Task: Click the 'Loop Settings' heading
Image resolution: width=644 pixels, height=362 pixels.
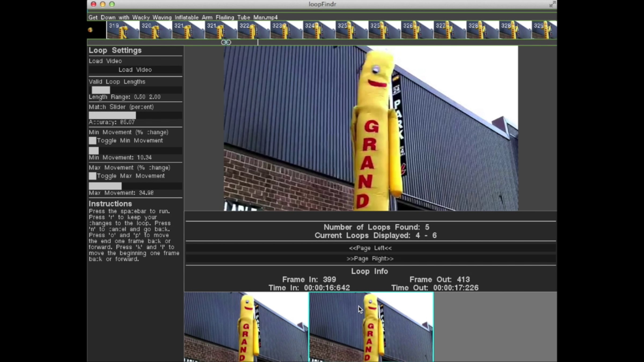Action: tap(115, 50)
